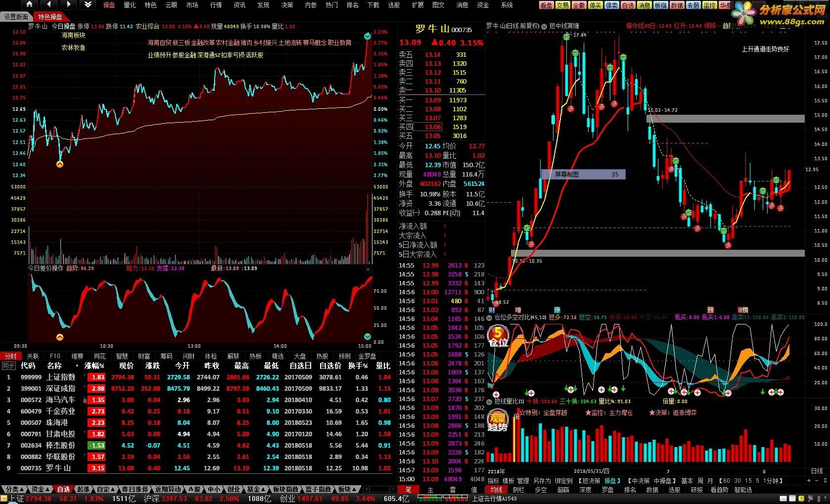Click the green arrow marker in 差价 panel
830x504 pixels.
(x=367, y=337)
